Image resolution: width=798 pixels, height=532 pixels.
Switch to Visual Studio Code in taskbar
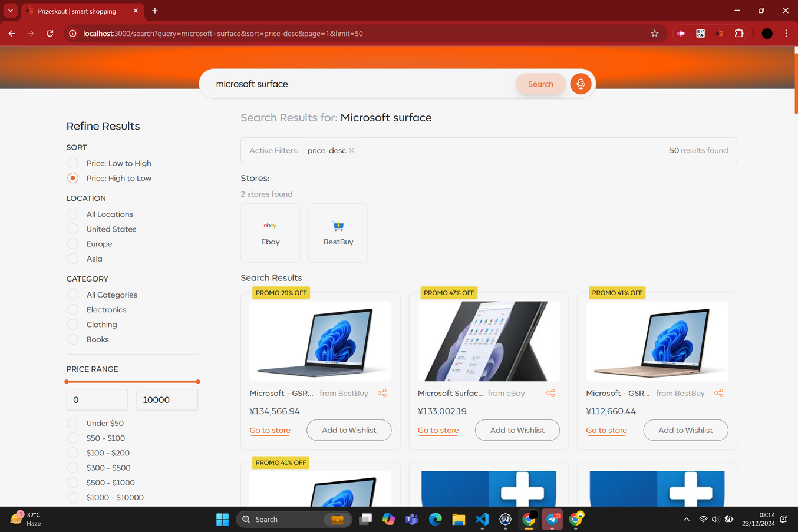(482, 519)
